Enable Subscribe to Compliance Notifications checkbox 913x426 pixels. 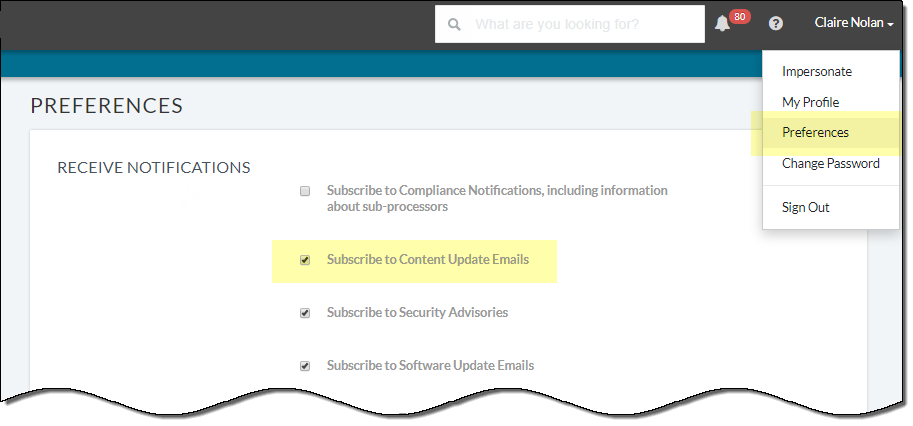click(x=305, y=190)
